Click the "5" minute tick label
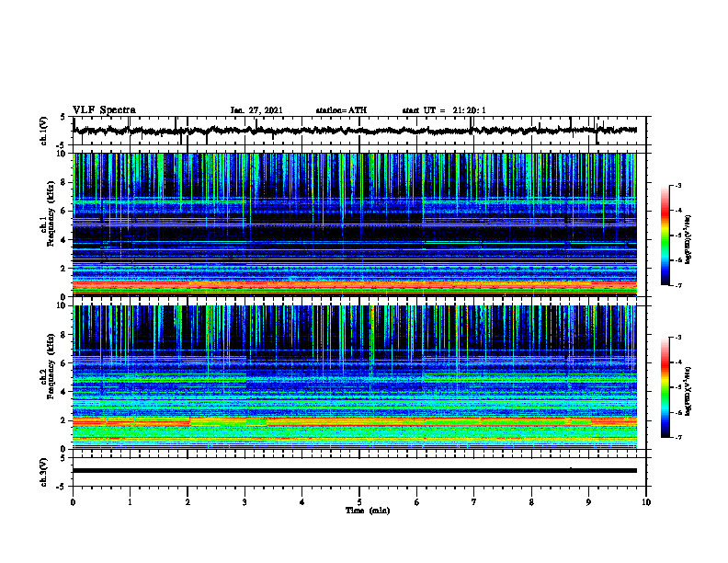The width and height of the screenshot is (728, 563). tap(359, 502)
